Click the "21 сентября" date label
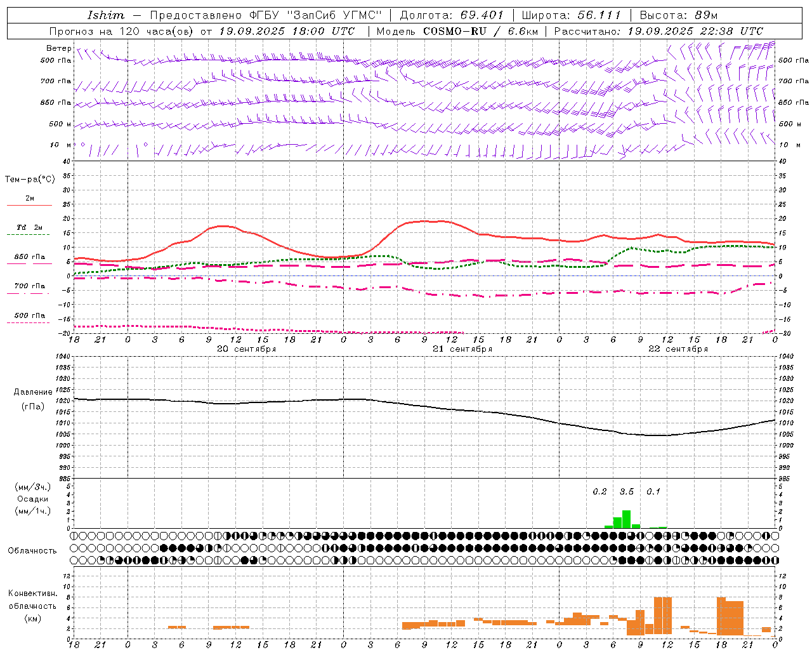The image size is (812, 650). tap(462, 349)
